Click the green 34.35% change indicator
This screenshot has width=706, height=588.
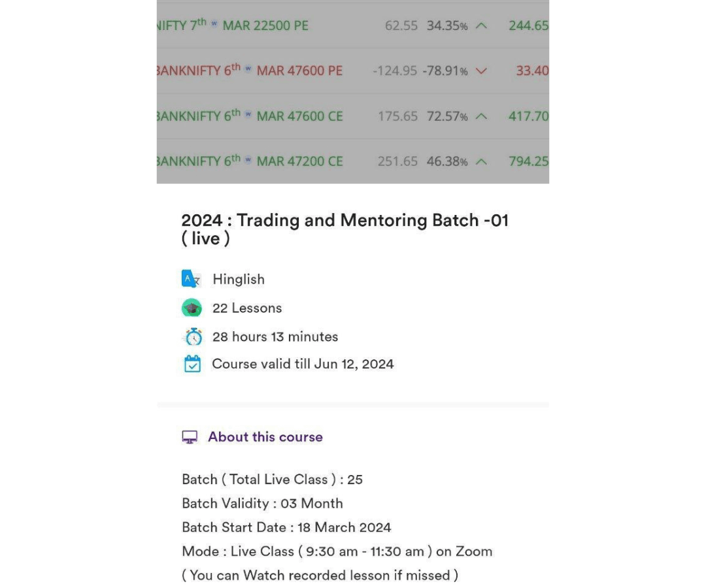[447, 25]
